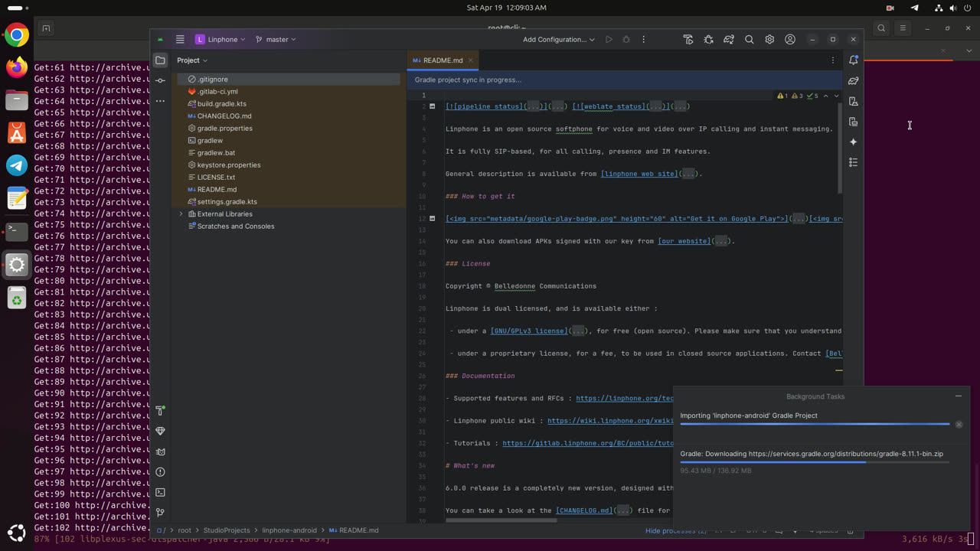980x551 pixels.
Task: Open Google Chrome from the dock
Action: [16, 35]
